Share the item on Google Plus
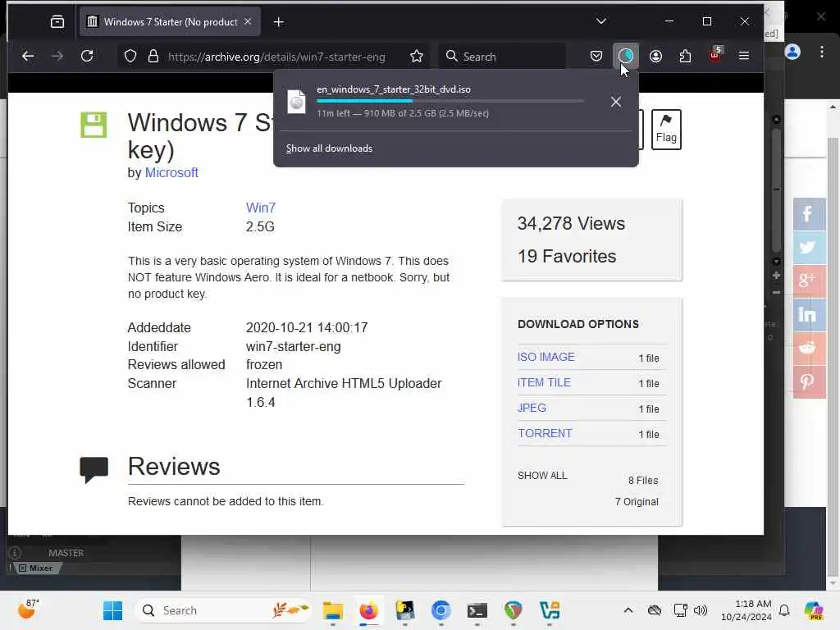 tap(808, 281)
